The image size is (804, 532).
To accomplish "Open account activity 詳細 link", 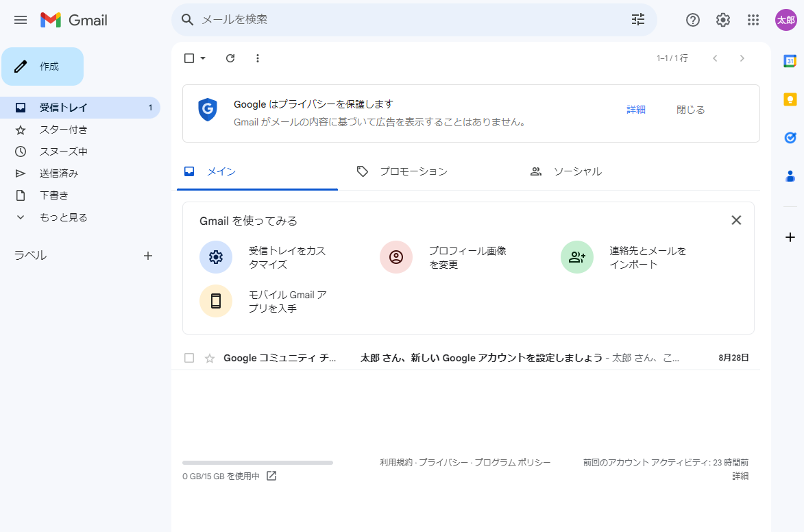I will point(740,476).
